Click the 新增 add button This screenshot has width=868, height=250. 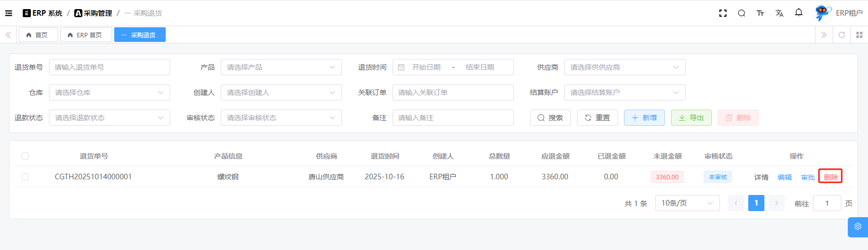point(644,118)
